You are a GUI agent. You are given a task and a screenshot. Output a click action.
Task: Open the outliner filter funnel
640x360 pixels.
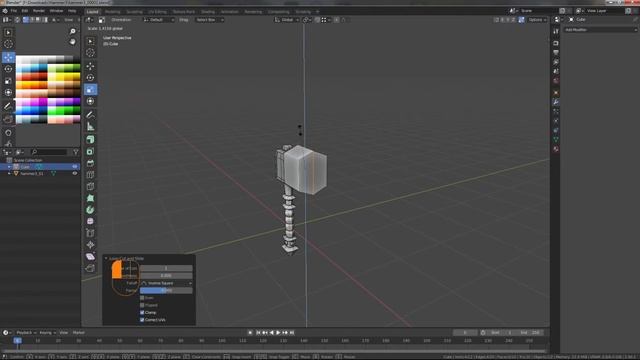[x=76, y=152]
